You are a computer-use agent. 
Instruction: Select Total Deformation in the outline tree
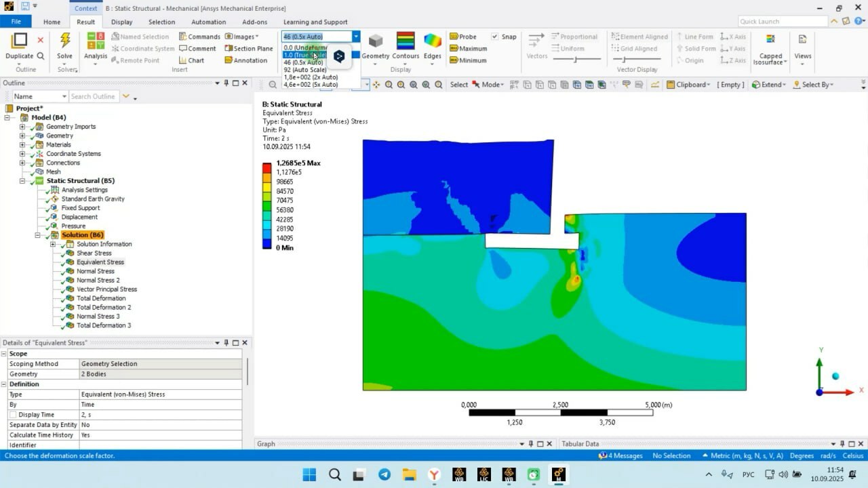[100, 298]
